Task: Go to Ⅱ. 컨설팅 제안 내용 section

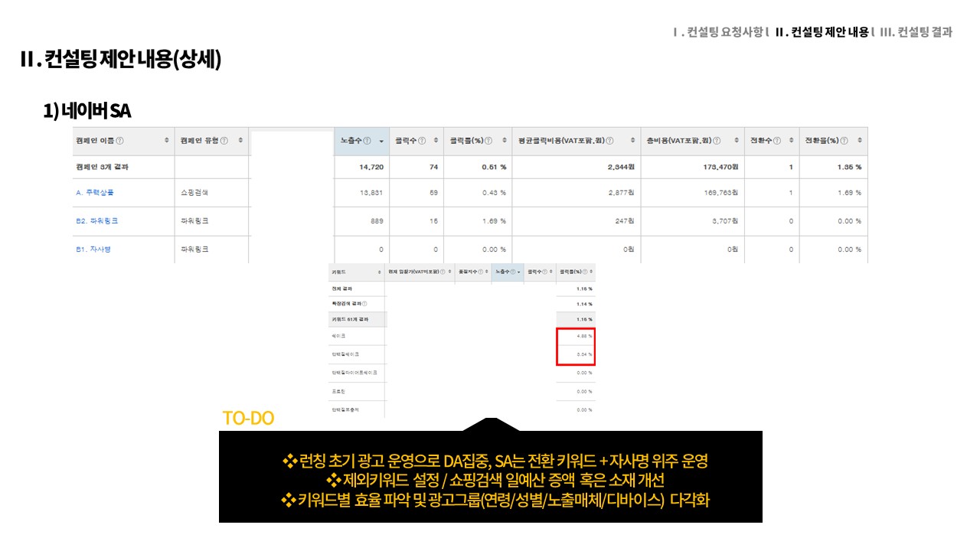Action: [822, 32]
